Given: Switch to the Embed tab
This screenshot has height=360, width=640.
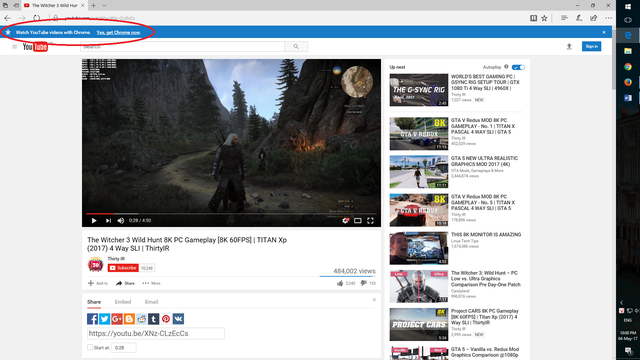Looking at the screenshot, I should pyautogui.click(x=123, y=302).
